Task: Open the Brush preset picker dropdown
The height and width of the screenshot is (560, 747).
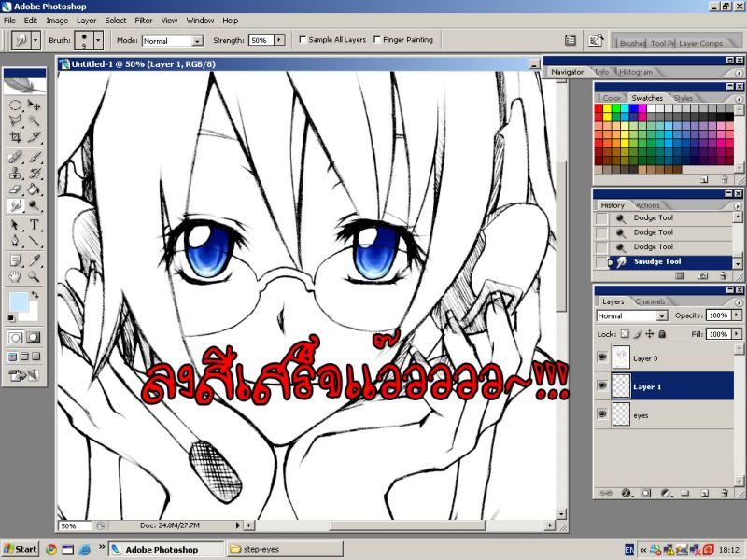Action: 98,40
